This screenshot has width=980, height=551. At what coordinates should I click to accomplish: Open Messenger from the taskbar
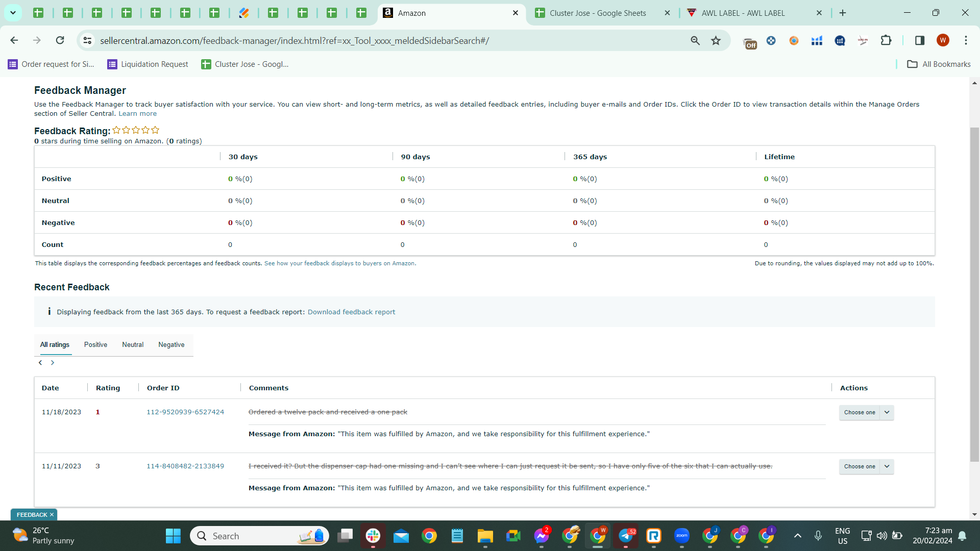[x=542, y=536]
